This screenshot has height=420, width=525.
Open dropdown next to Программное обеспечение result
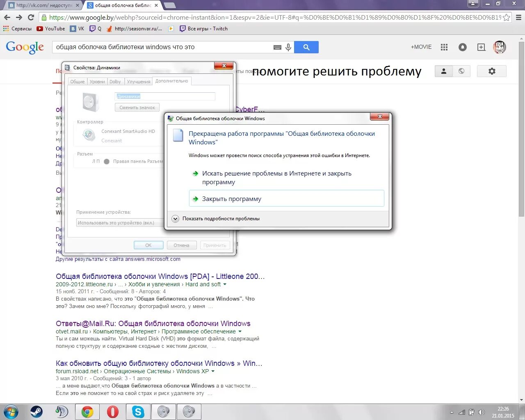pyautogui.click(x=240, y=331)
